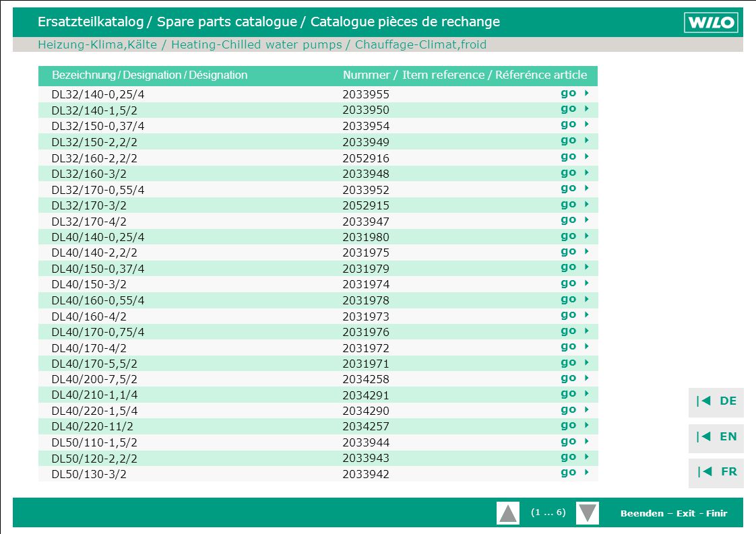Switch language to DE

click(716, 401)
